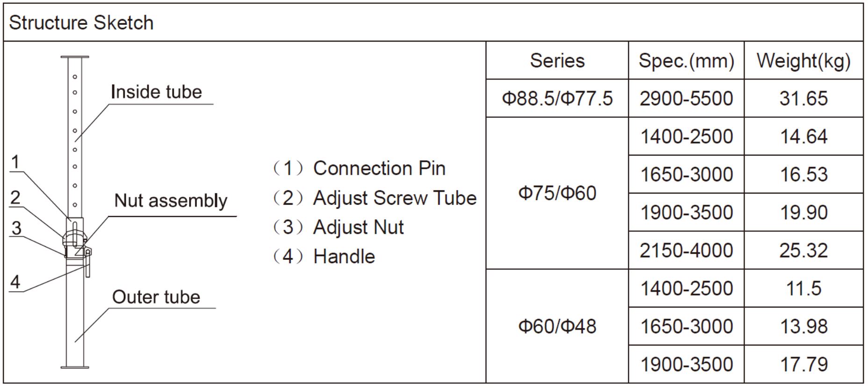Click the Weight(kg) column header

click(803, 61)
